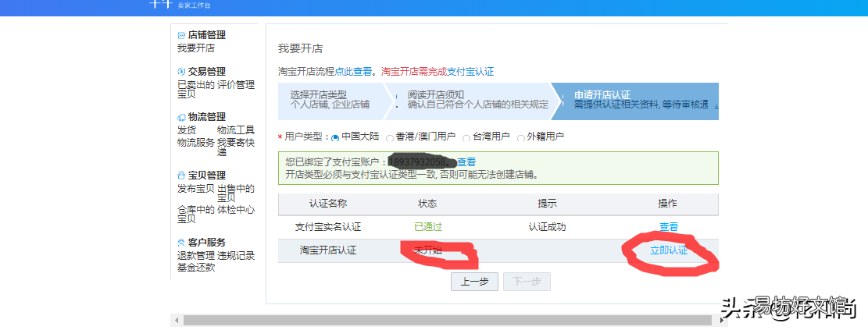Click the 店铺管理 section heading
868x330 pixels.
[x=206, y=35]
